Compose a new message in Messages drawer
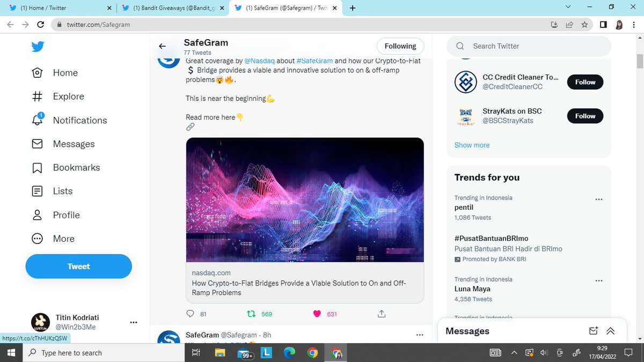Viewport: 644px width, 362px height. click(593, 331)
